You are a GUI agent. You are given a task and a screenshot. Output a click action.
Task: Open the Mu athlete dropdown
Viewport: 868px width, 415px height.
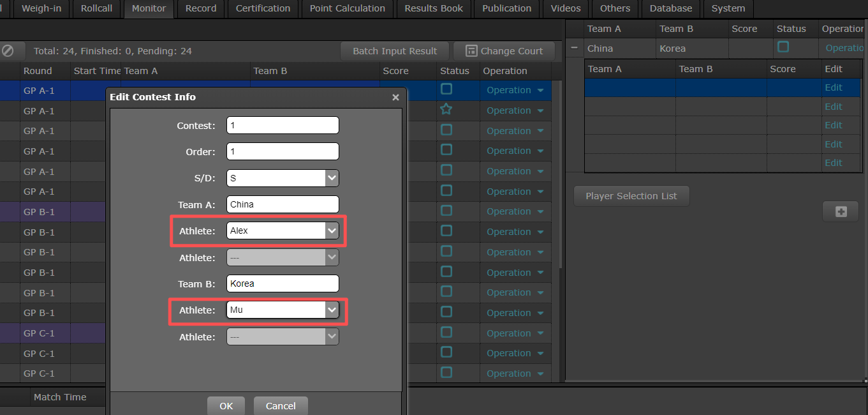(x=332, y=310)
